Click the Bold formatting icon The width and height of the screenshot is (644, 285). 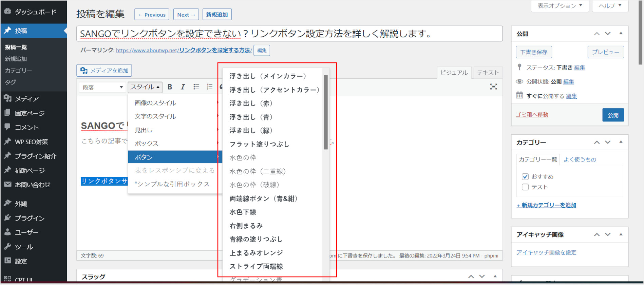[170, 87]
